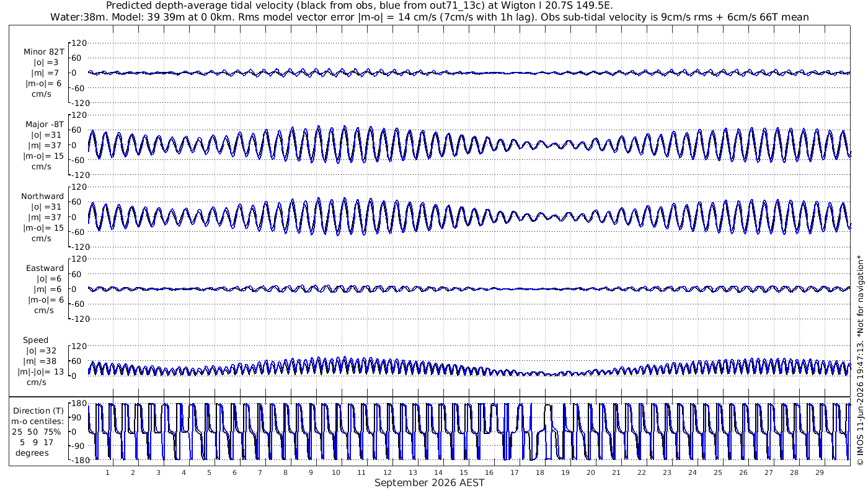The image size is (868, 496).
Task: Click the '|m| =7' value in Minor panel
Action: point(46,73)
